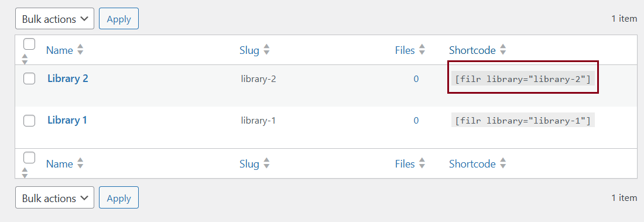Click the bottom Apply button
This screenshot has height=222, width=644.
click(x=119, y=198)
